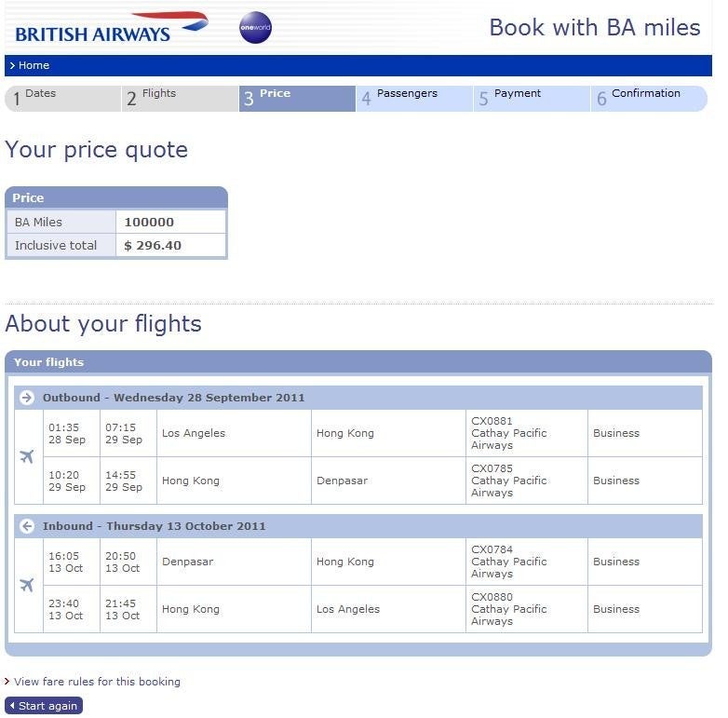Click the British Airways logo

click(x=112, y=27)
